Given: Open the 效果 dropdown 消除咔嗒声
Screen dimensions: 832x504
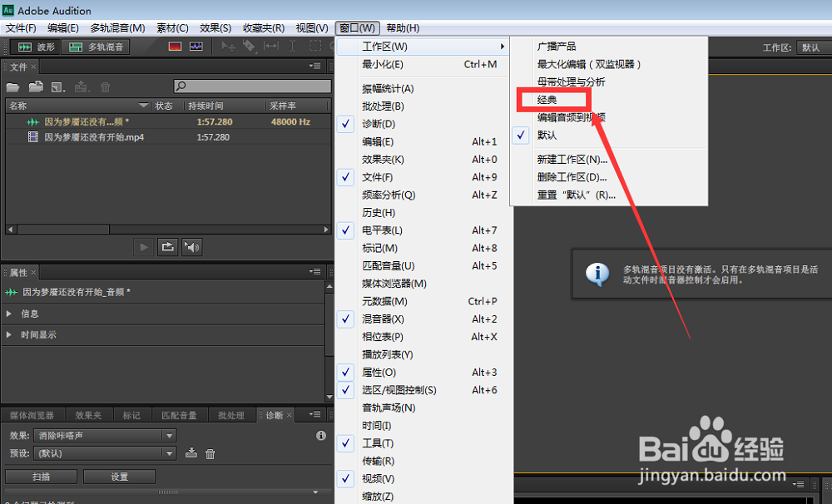Looking at the screenshot, I should click(105, 436).
